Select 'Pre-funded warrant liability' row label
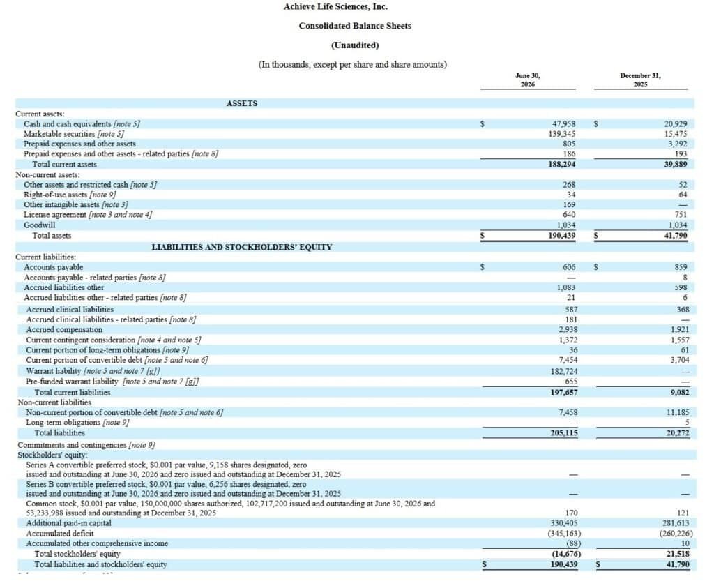The image size is (714, 588). tap(112, 382)
